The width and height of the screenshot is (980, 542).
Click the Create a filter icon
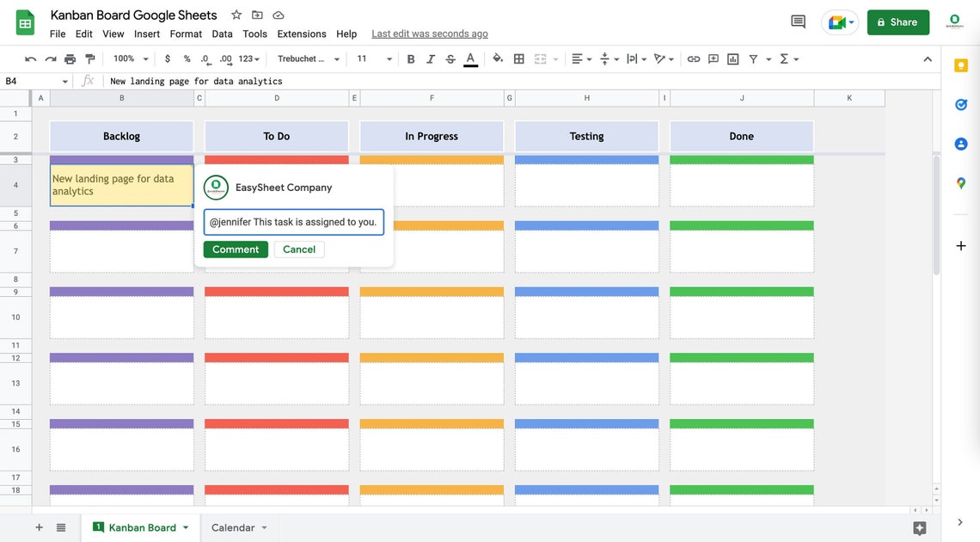coord(753,59)
